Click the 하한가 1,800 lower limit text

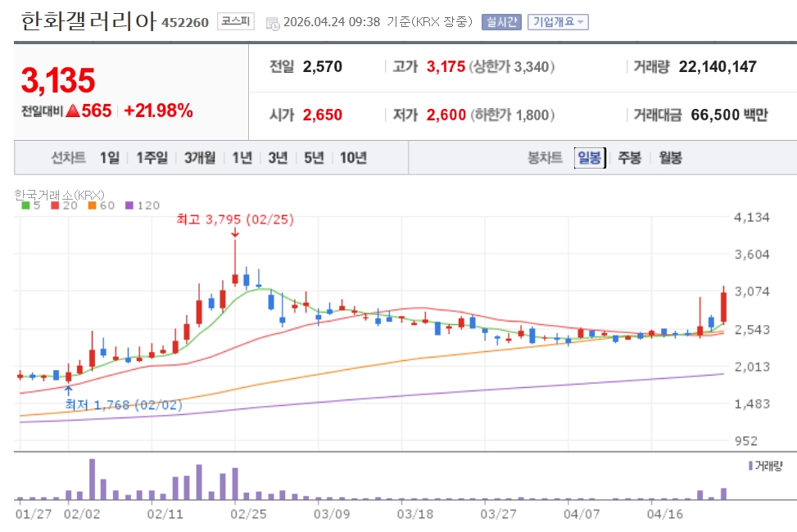coord(513,115)
